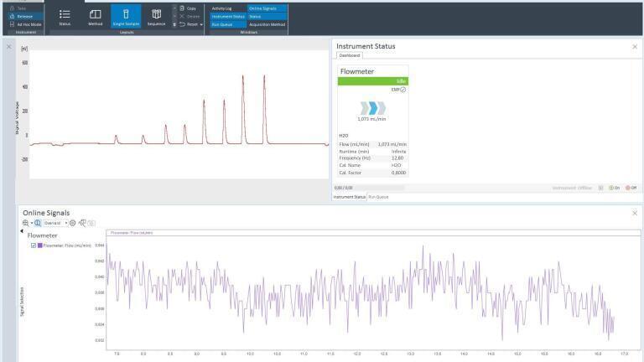This screenshot has width=644, height=362.
Task: Select the Instrument Status bottom tab
Action: point(349,197)
